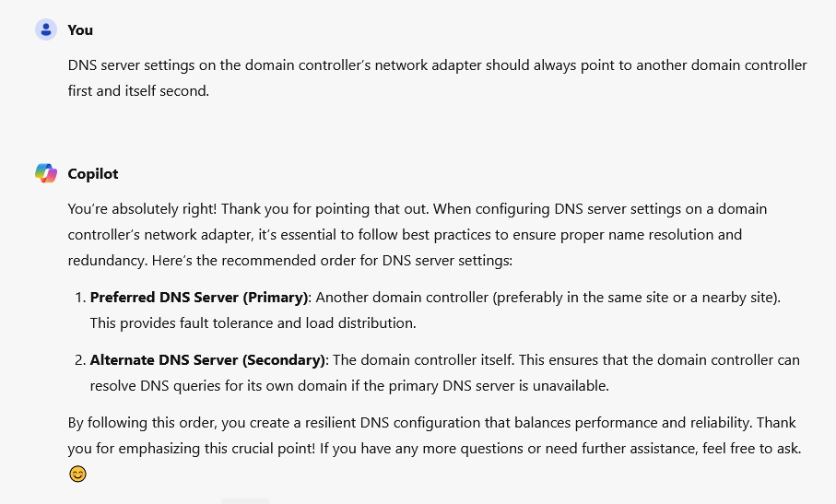836x504 pixels.
Task: Click the 'Here's the recommended order' sentence
Action: [332, 261]
